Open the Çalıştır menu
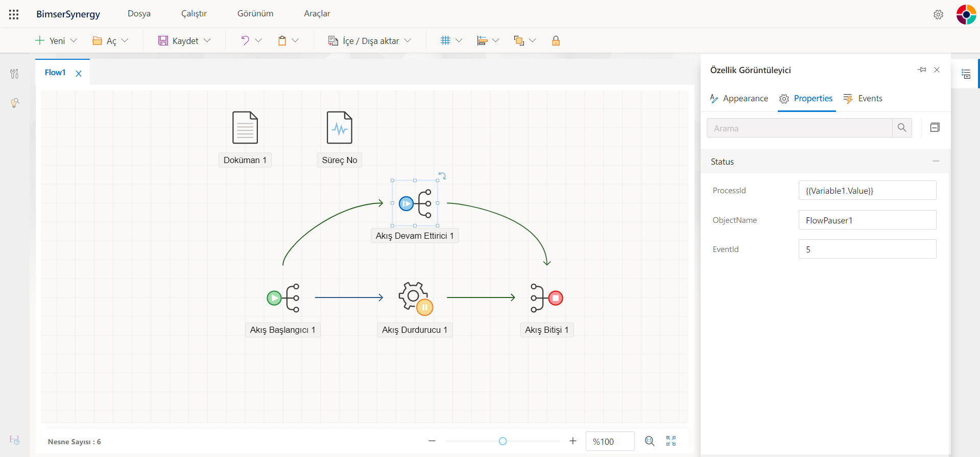The image size is (980, 457). click(194, 14)
